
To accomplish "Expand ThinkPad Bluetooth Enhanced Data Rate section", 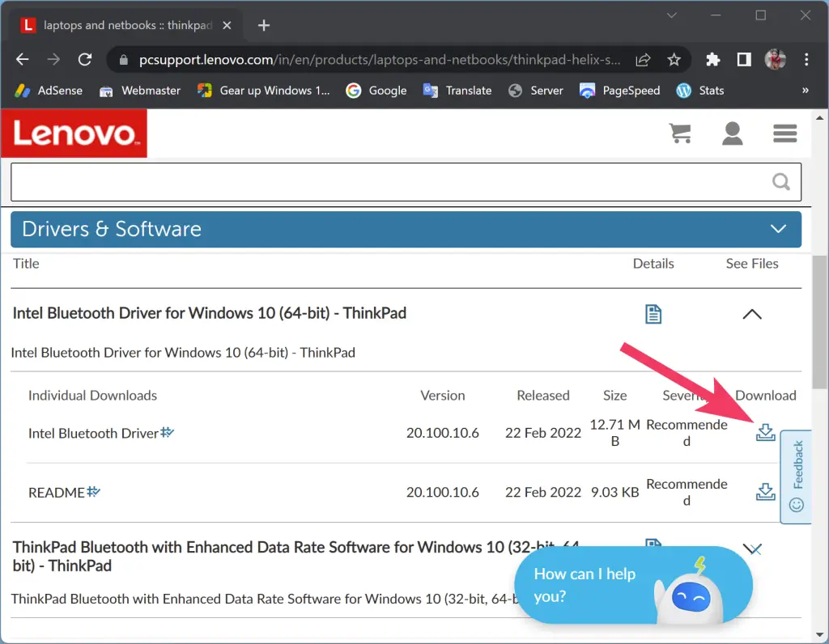I will point(752,549).
